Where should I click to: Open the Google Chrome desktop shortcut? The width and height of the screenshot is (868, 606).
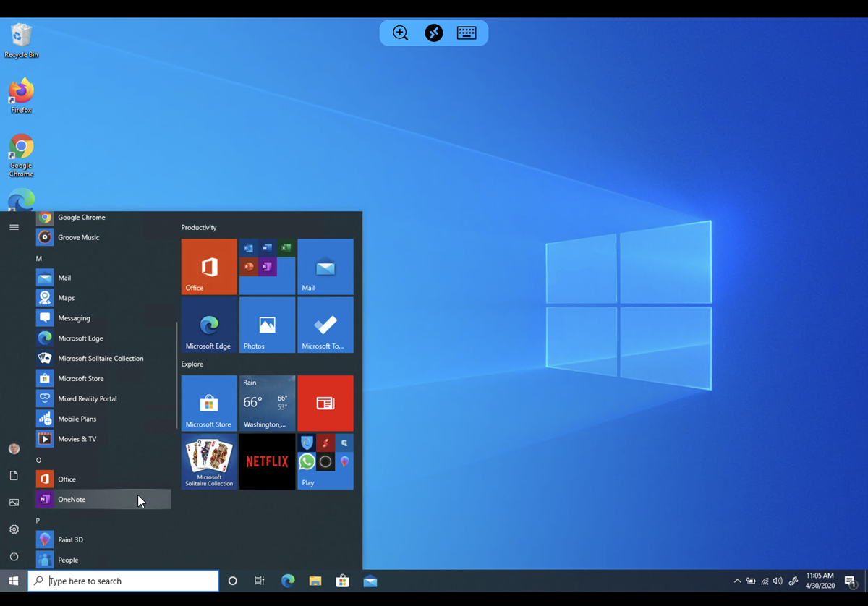click(x=21, y=155)
